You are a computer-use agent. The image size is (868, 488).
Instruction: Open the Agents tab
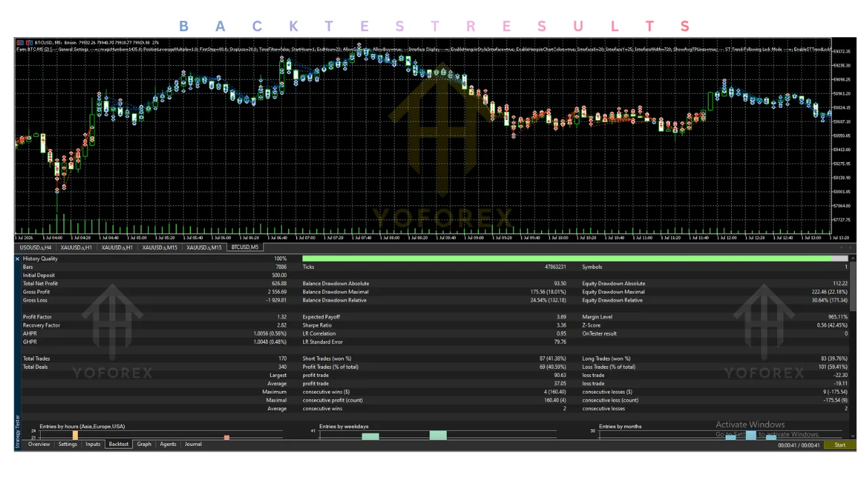pos(168,445)
